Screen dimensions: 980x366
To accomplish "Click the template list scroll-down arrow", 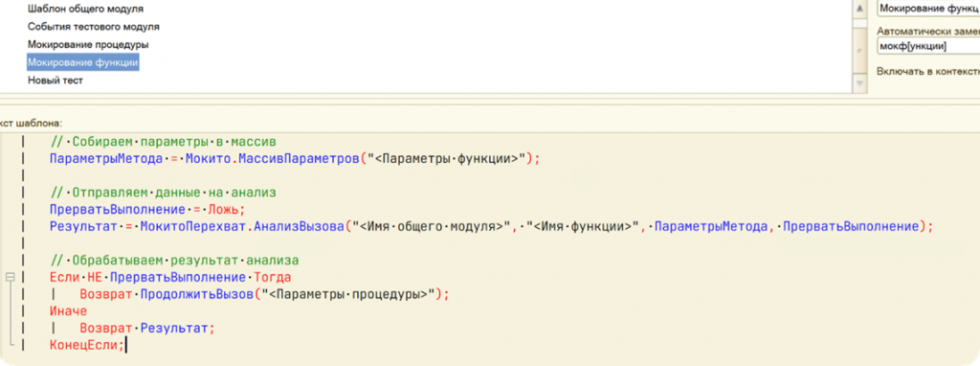I will click(859, 82).
